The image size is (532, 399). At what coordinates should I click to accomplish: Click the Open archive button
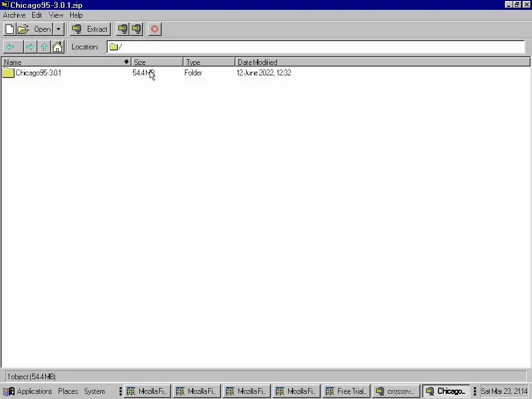point(35,29)
